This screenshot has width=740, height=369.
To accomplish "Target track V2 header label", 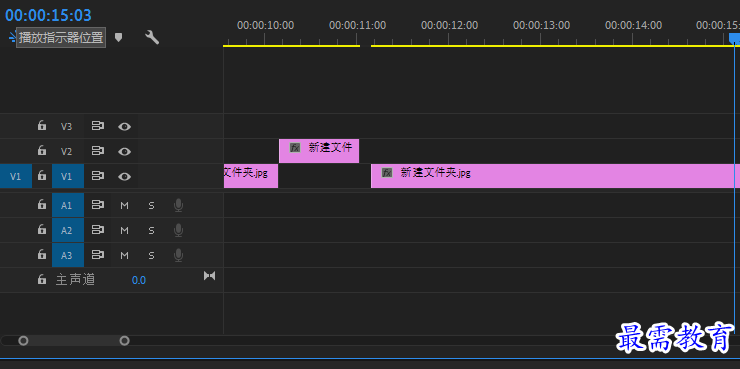I will (67, 151).
